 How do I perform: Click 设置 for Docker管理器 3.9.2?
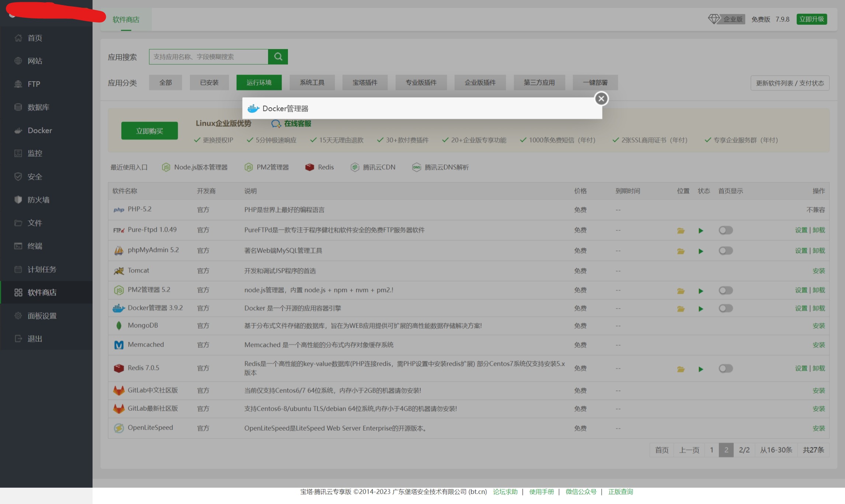801,308
